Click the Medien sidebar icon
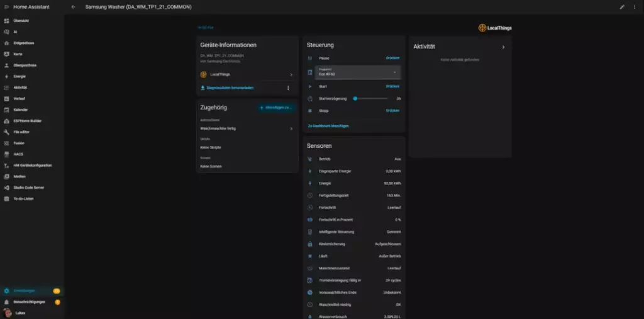This screenshot has width=644, height=319. click(6, 176)
